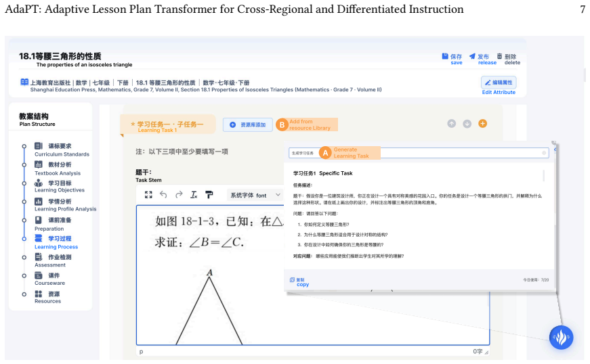The width and height of the screenshot is (590, 364).
Task: Click the Preparation book icon
Action: pos(39,220)
